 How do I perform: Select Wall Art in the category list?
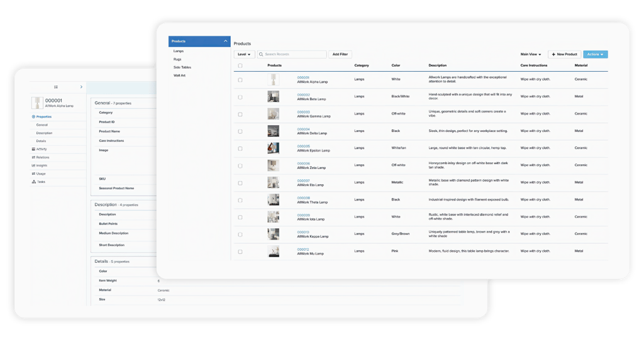pos(179,75)
